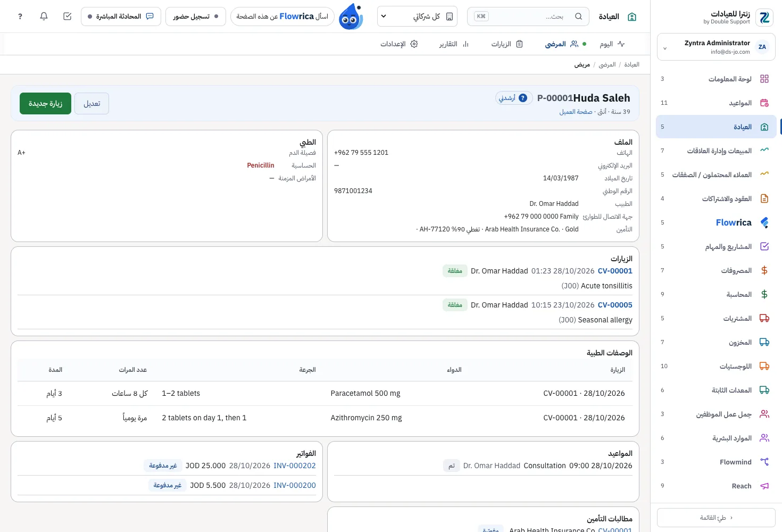Image resolution: width=782 pixels, height=532 pixels.
Task: Click the purchases truck icon in sidebar
Action: click(x=764, y=318)
